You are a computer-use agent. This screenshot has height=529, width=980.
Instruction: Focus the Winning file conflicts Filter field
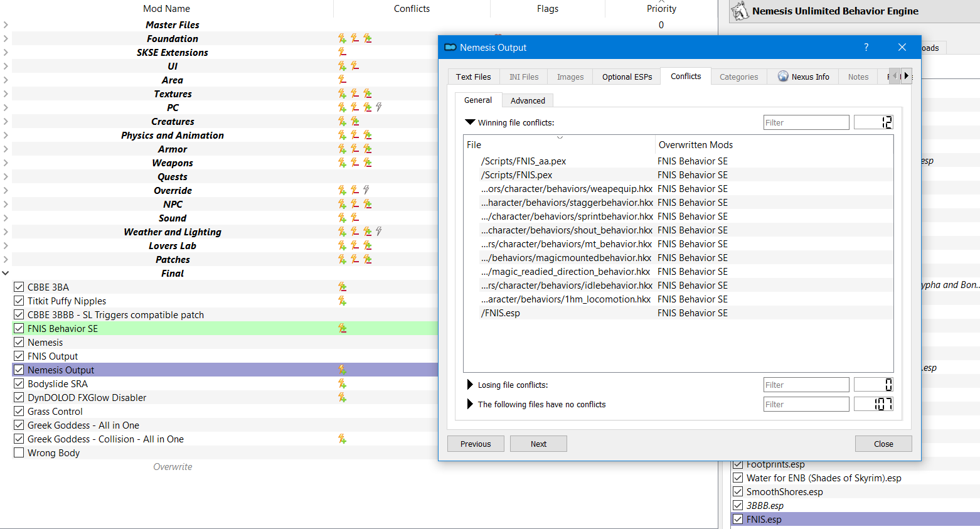(x=806, y=122)
